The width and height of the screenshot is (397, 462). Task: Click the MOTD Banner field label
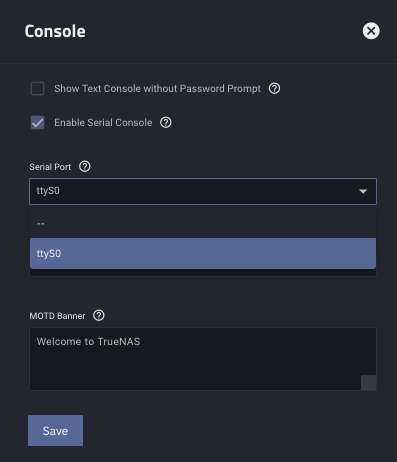tap(57, 316)
